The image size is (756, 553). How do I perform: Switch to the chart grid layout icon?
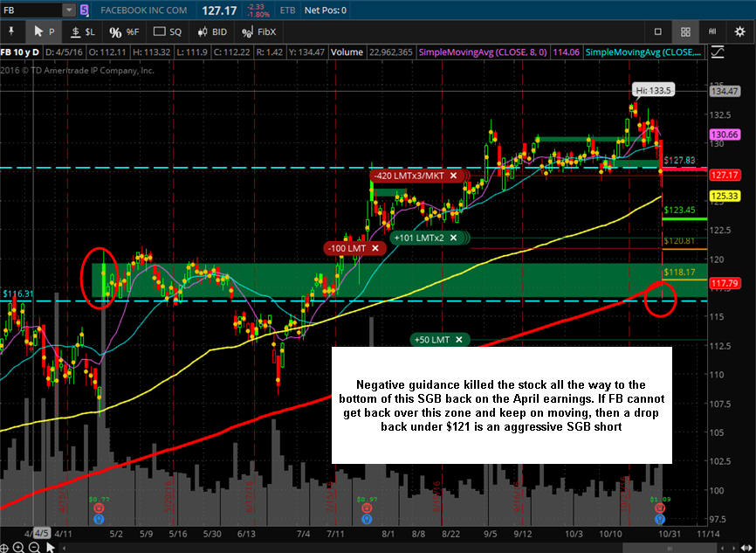tap(685, 31)
